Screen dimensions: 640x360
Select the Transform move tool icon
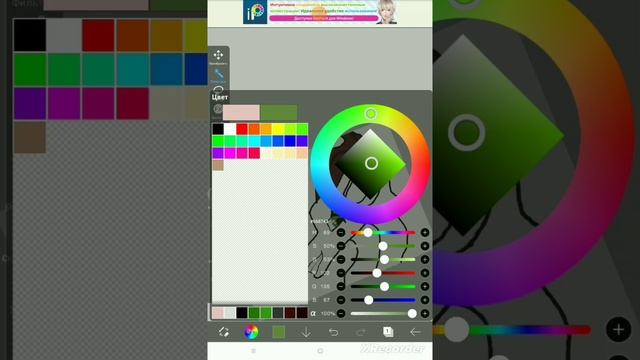pos(218,55)
